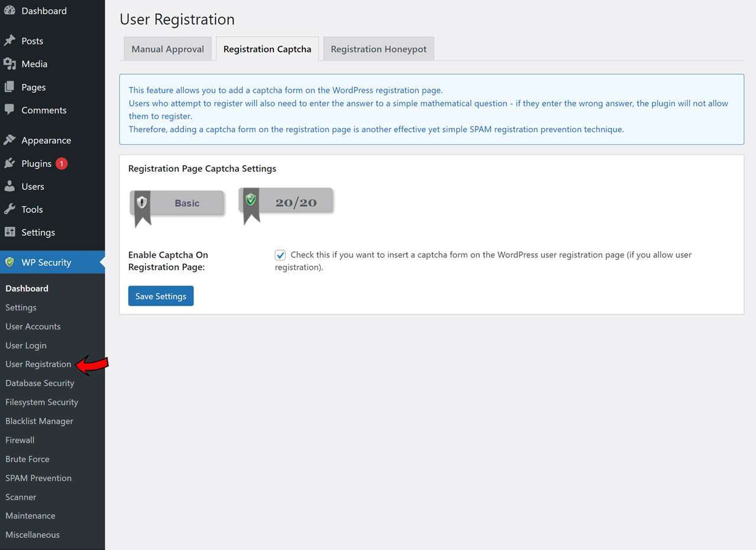Click the Appearance paintbrush icon
This screenshot has width=756, height=550.
click(9, 140)
